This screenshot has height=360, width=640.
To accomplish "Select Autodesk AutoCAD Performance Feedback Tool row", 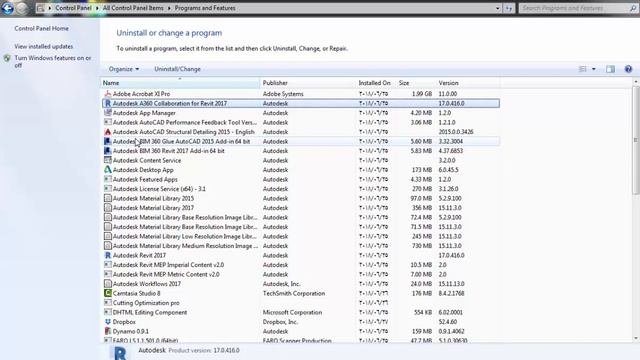I will tap(301, 122).
